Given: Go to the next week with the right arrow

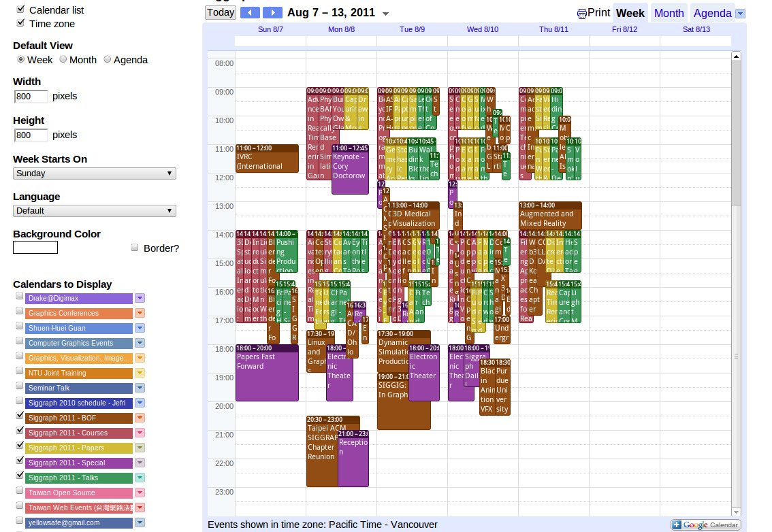Looking at the screenshot, I should pyautogui.click(x=272, y=13).
